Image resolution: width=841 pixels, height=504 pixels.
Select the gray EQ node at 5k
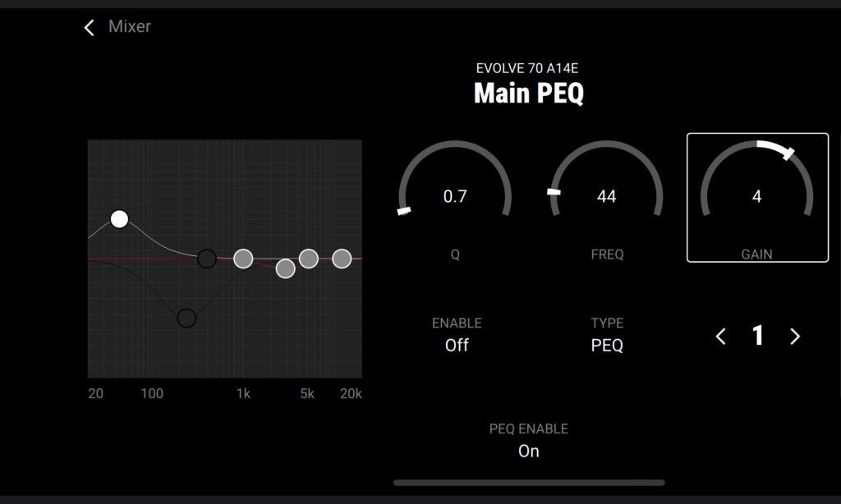point(308,259)
